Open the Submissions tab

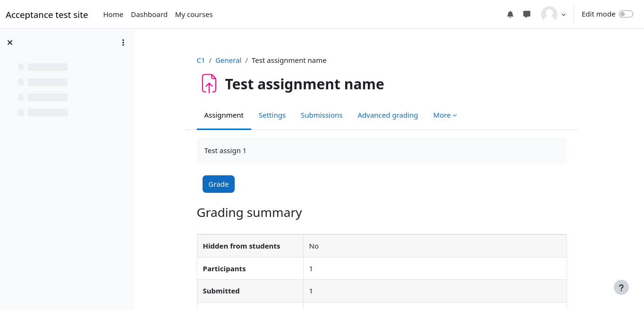pyautogui.click(x=322, y=115)
